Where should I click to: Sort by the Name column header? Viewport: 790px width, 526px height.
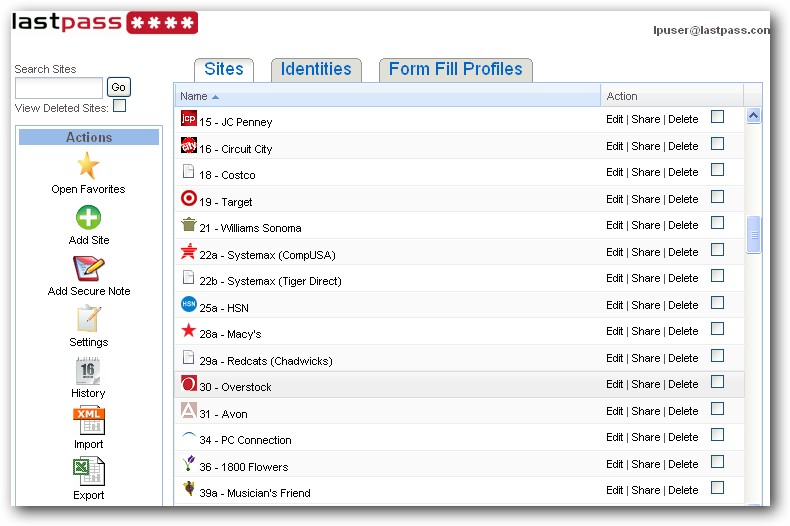click(x=194, y=96)
